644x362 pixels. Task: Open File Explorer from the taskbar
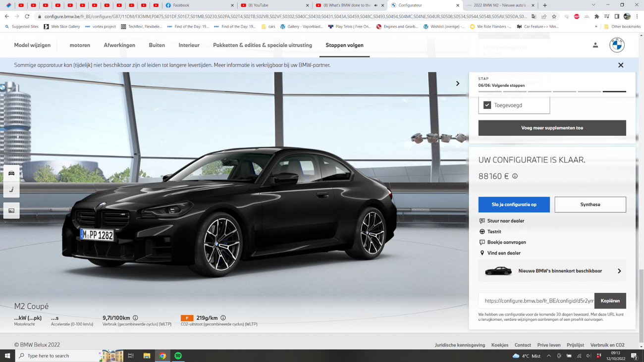pyautogui.click(x=147, y=356)
